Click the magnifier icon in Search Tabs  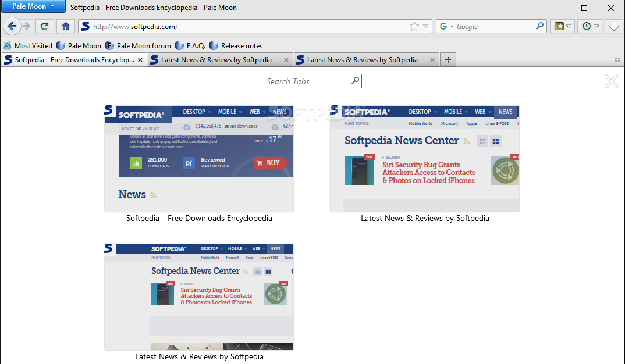(355, 81)
